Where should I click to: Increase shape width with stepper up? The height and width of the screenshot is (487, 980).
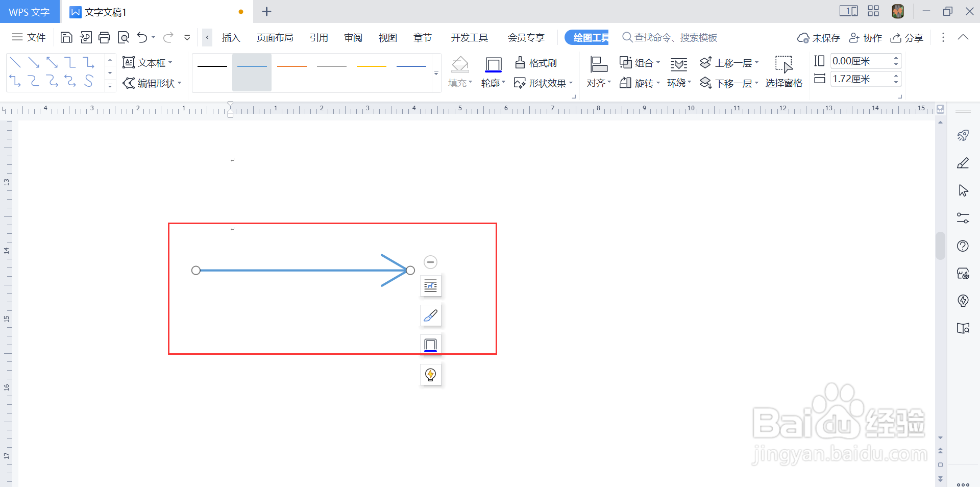tap(896, 76)
